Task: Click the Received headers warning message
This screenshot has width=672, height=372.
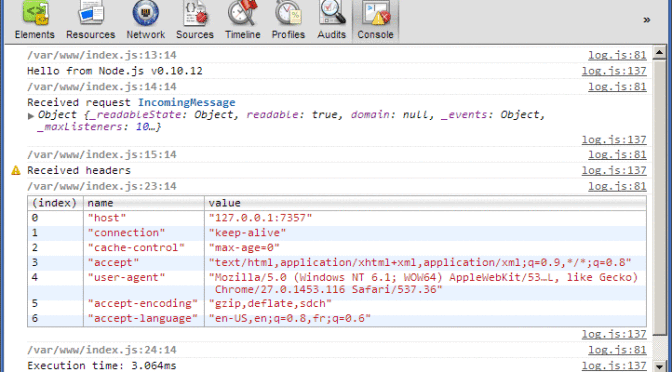Action: pyautogui.click(x=79, y=171)
